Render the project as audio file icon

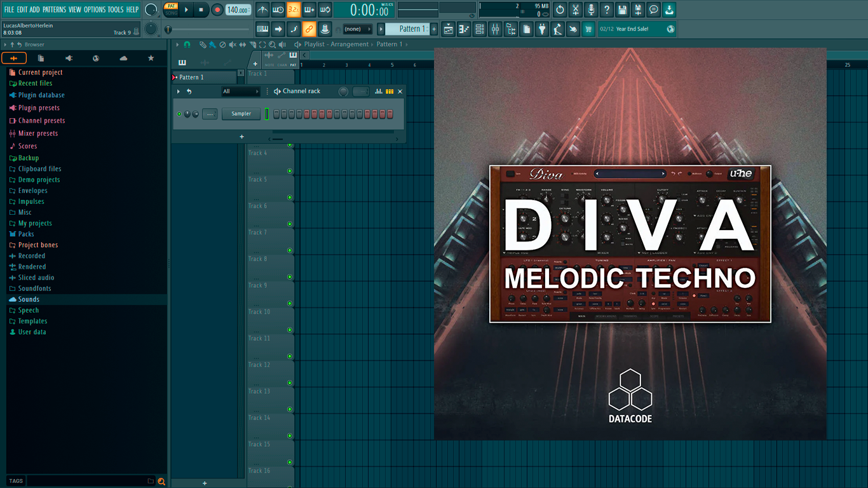pyautogui.click(x=638, y=10)
